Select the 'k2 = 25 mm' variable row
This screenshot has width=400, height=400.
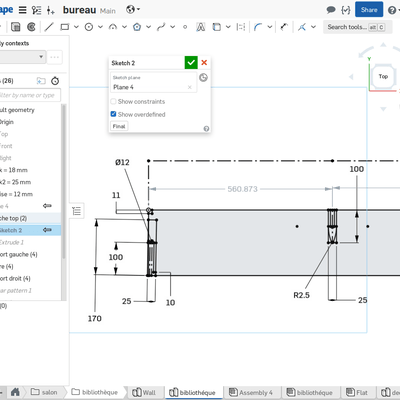coord(30,182)
